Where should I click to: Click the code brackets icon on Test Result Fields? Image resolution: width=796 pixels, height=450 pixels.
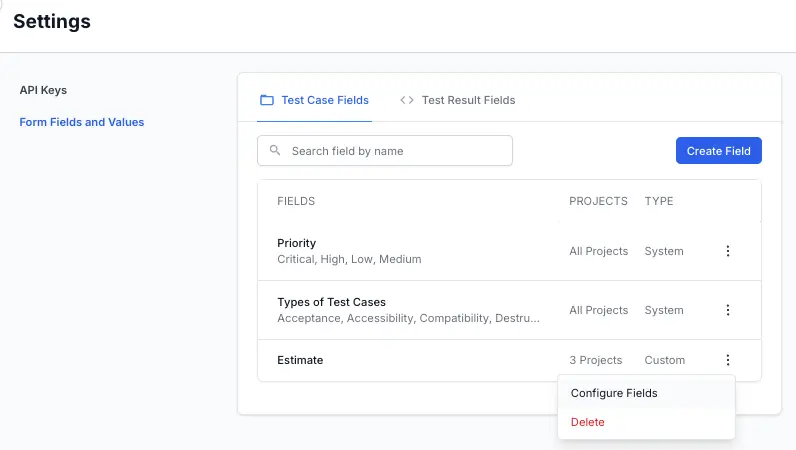pyautogui.click(x=407, y=100)
